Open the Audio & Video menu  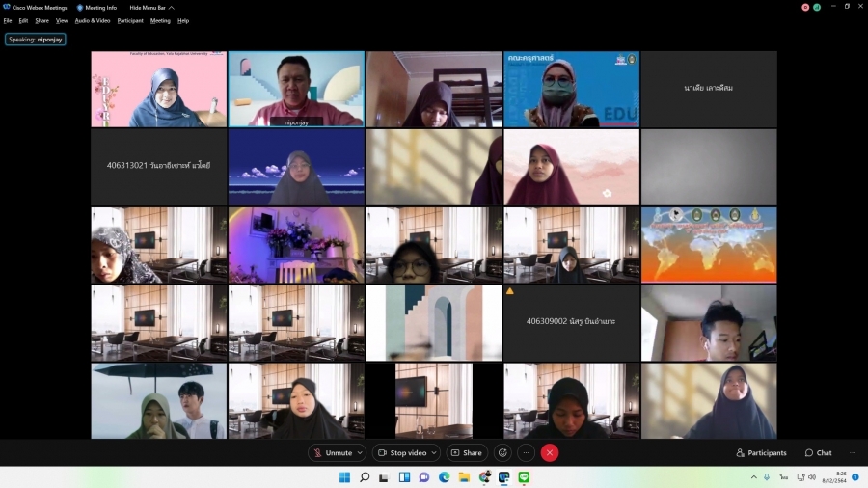[x=93, y=20]
